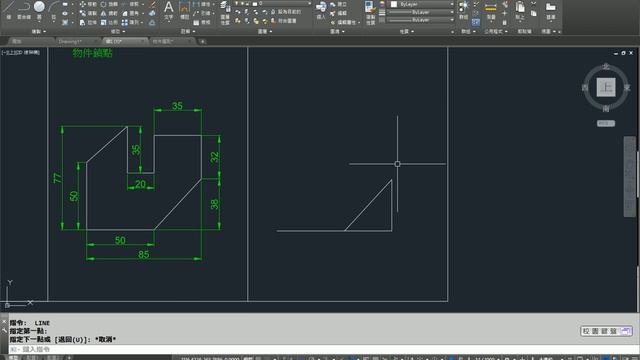640x360 pixels.
Task: Expand the Layers (圖層) panel
Action: point(265,31)
